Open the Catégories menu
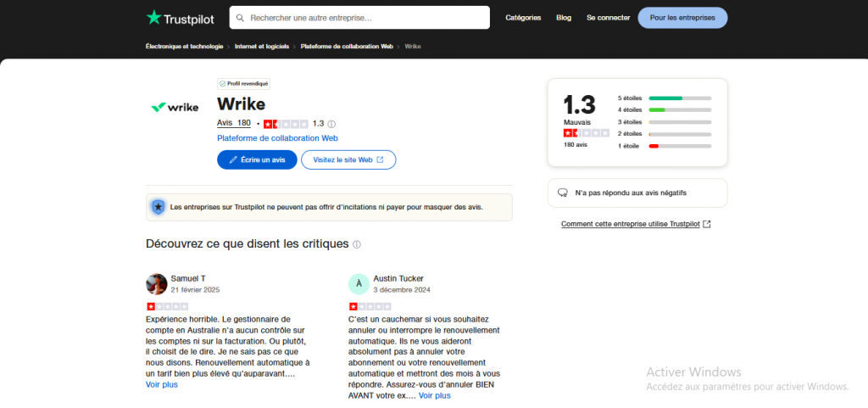This screenshot has height=408, width=868. 523,18
